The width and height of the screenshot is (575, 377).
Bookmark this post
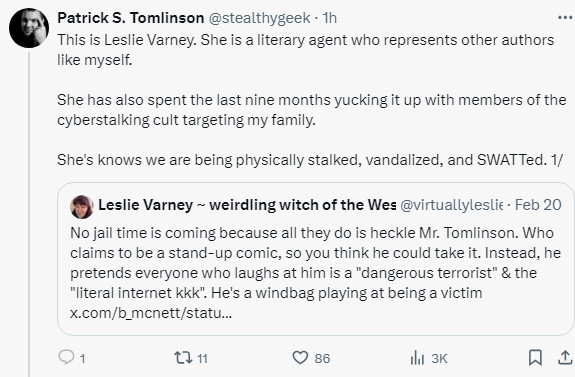click(535, 358)
